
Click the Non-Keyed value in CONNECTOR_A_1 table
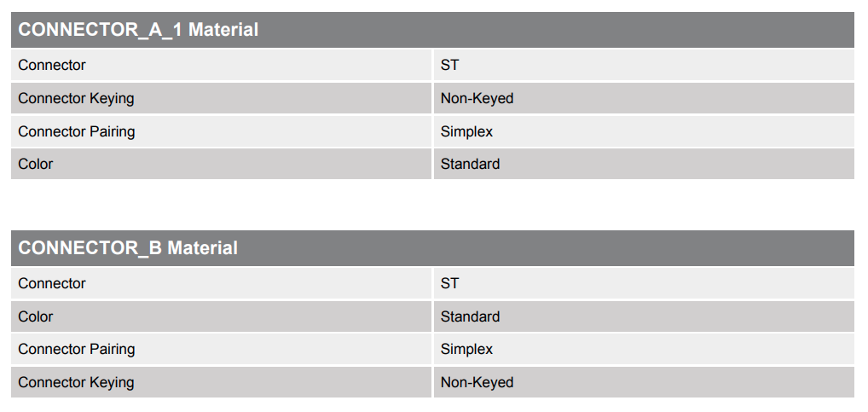[x=477, y=98]
